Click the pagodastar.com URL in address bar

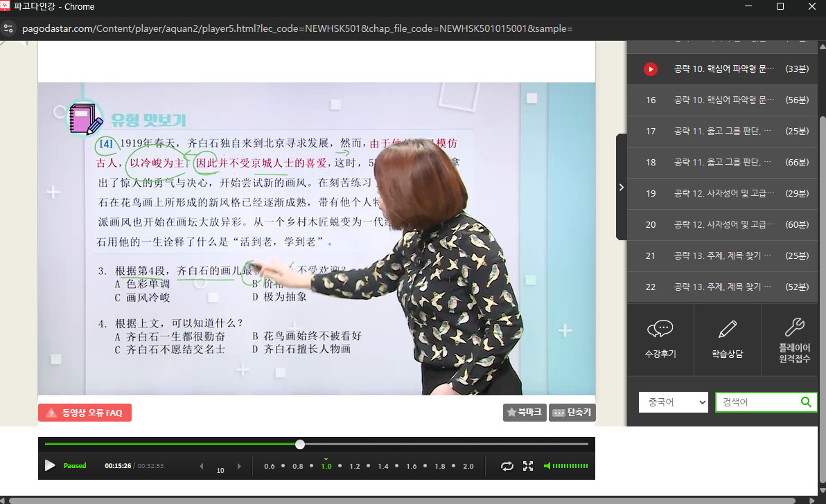click(297, 28)
